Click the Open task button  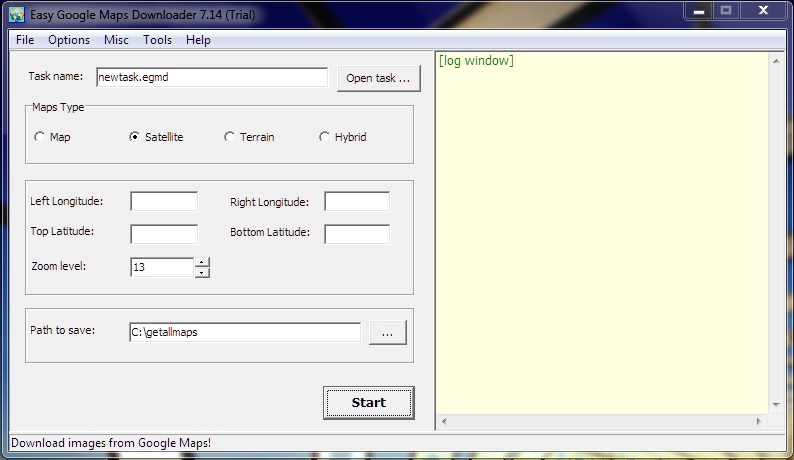pos(378,78)
